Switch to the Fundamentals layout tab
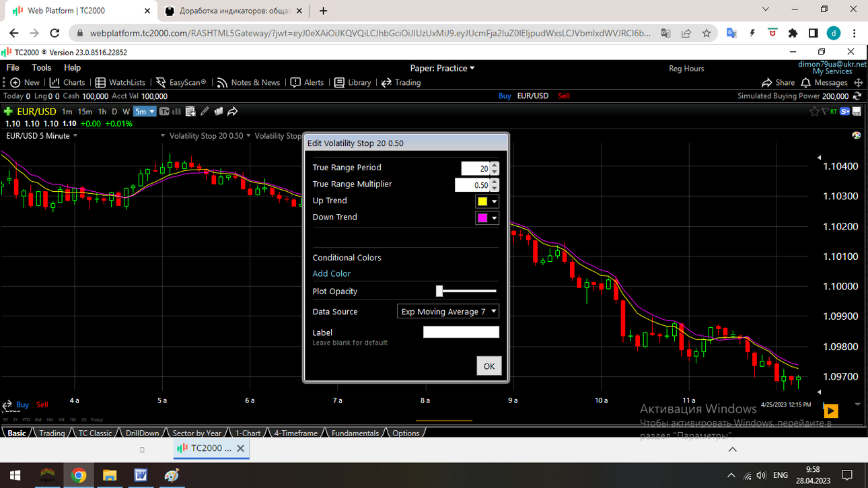The height and width of the screenshot is (488, 868). 355,433
